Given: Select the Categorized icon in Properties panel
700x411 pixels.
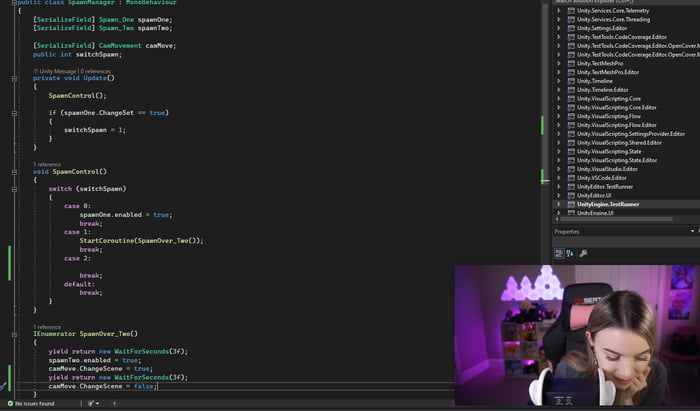Looking at the screenshot, I should pyautogui.click(x=559, y=253).
